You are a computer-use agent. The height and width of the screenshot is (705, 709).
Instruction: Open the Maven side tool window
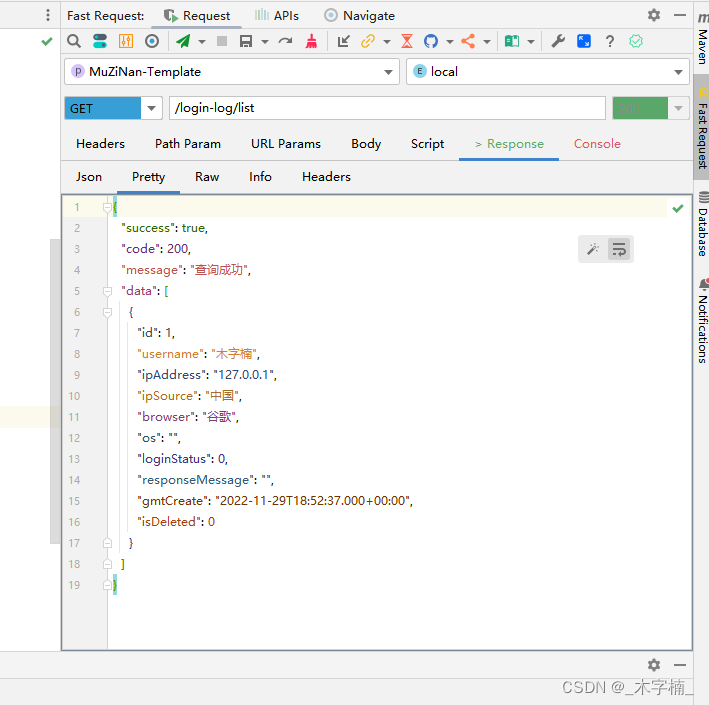[x=702, y=38]
